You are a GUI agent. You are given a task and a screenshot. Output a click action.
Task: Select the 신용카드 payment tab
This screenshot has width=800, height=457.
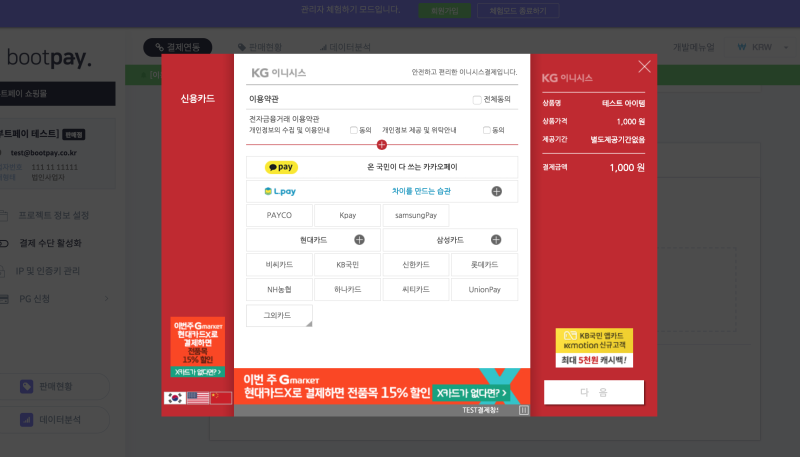[197, 98]
